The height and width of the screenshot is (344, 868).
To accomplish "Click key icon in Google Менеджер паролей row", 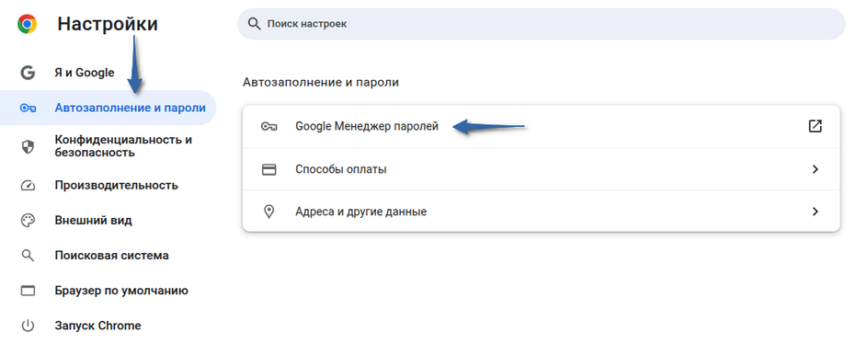I will (x=269, y=127).
